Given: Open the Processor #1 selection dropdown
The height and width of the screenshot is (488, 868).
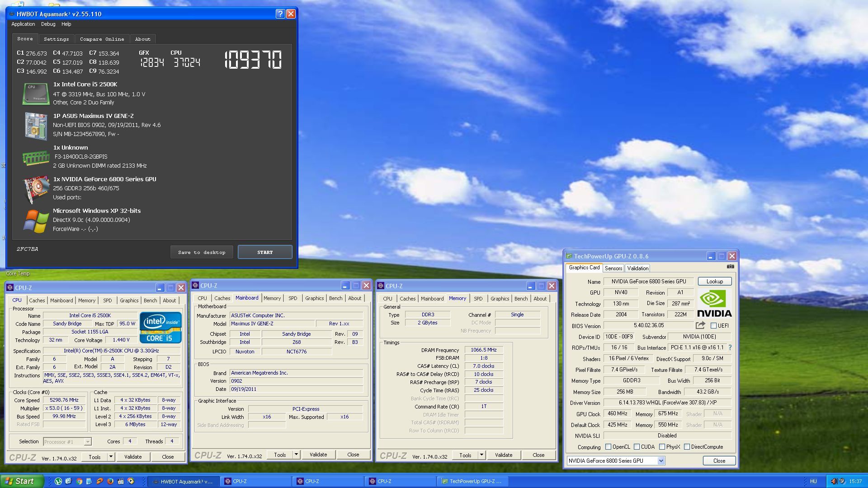Looking at the screenshot, I should [88, 442].
